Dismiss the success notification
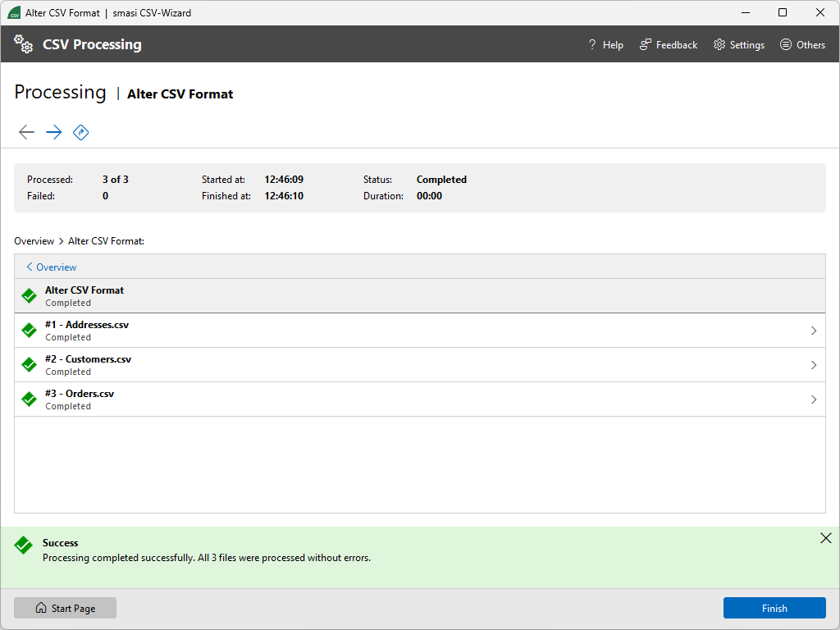Image resolution: width=840 pixels, height=630 pixels. 826,538
